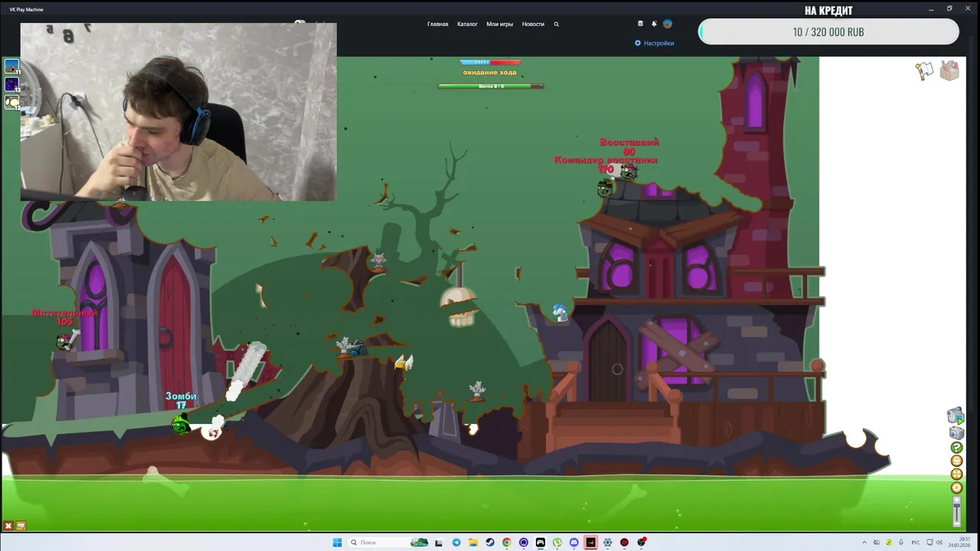Select the second purple team icon
980x551 pixels.
12,84
